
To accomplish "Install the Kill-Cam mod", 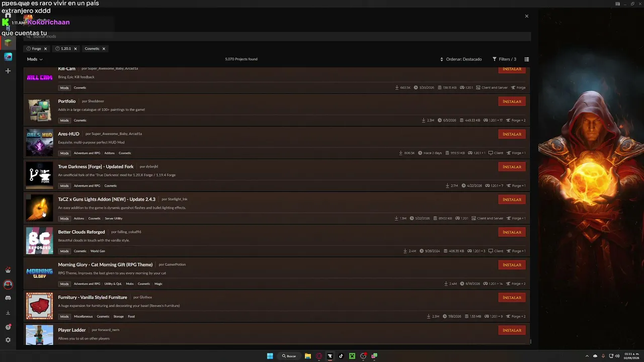I will pyautogui.click(x=512, y=69).
